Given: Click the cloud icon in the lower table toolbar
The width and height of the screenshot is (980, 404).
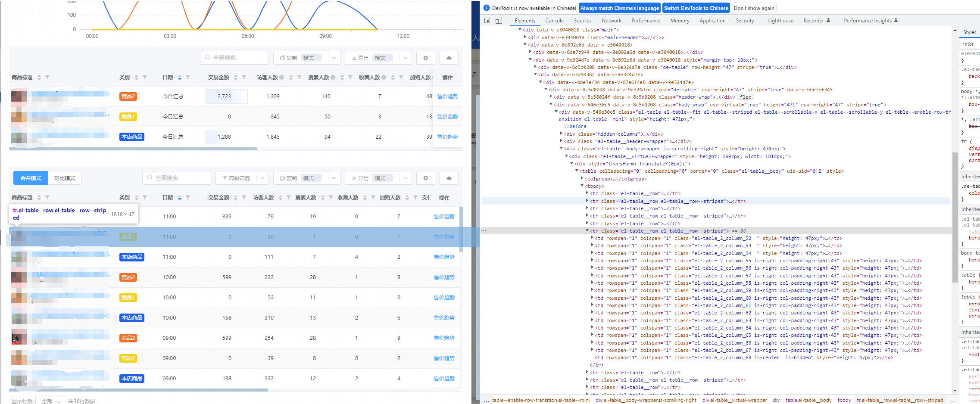Looking at the screenshot, I should (449, 178).
